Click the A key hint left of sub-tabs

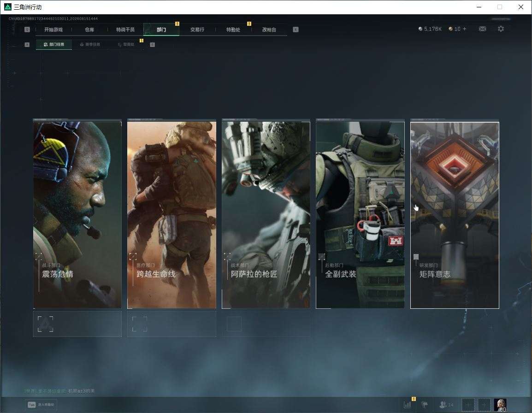[27, 44]
